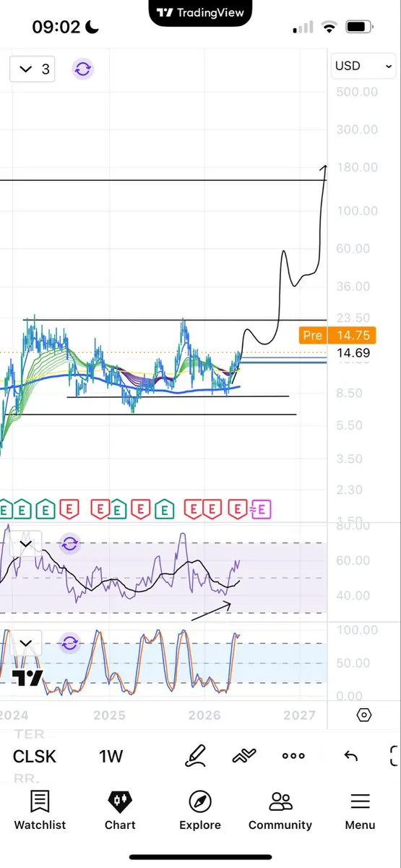Tap the 09:02 clock in status bar
The image size is (401, 868).
56,27
